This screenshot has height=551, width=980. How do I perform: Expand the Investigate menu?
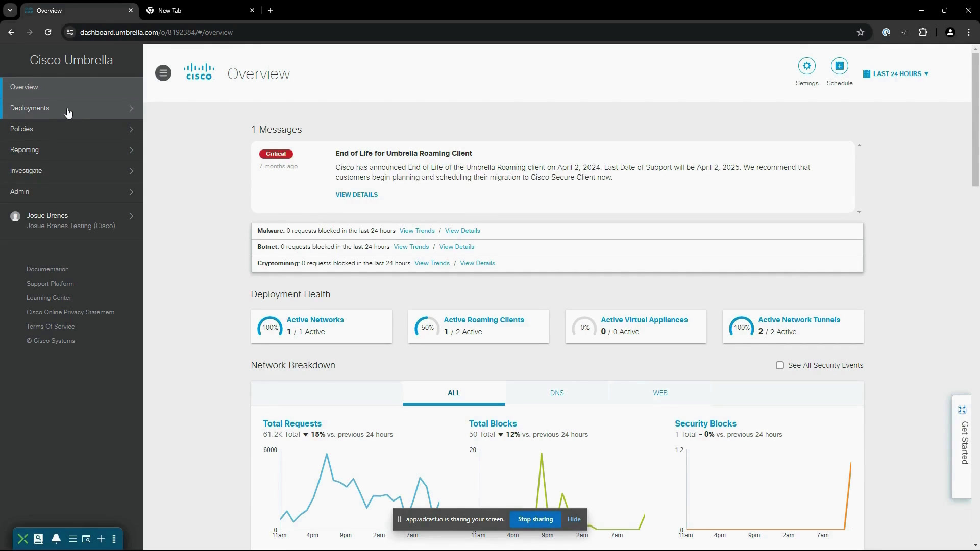click(x=71, y=171)
